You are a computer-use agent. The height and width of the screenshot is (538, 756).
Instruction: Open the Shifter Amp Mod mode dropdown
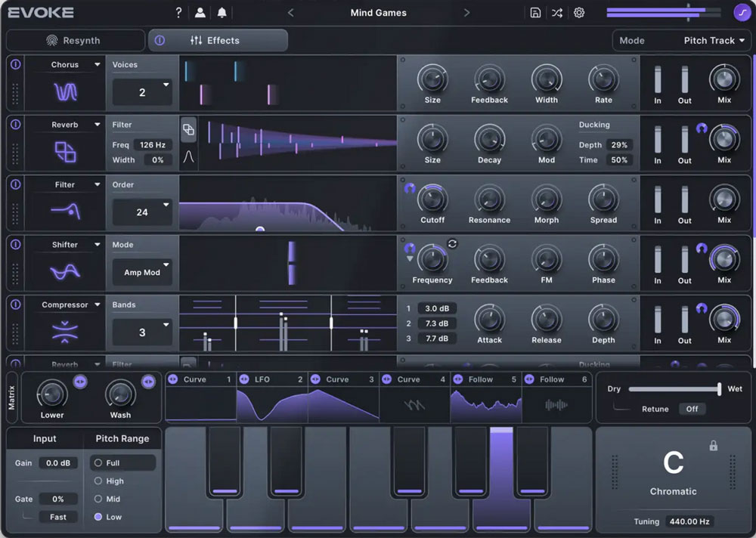[x=142, y=272]
